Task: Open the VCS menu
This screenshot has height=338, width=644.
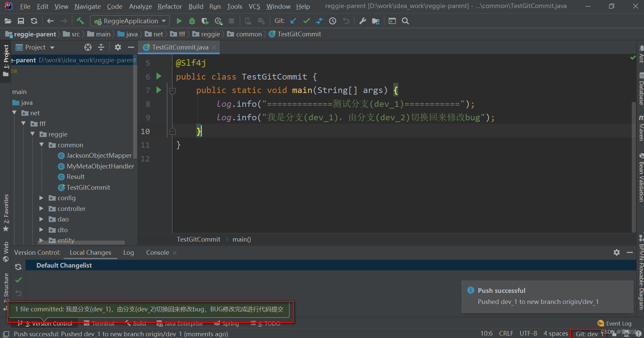Action: [254, 6]
